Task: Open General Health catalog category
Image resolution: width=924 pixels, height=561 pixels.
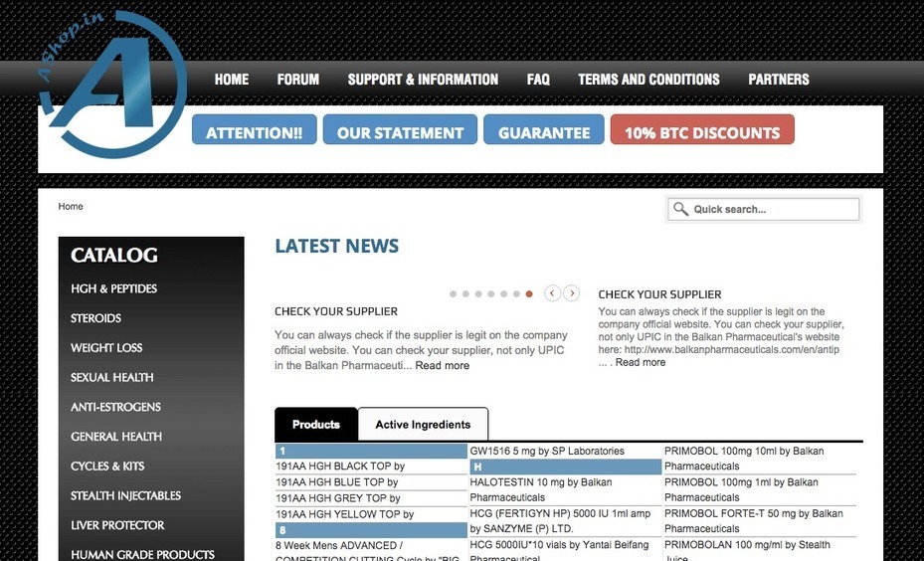Action: coord(116,437)
